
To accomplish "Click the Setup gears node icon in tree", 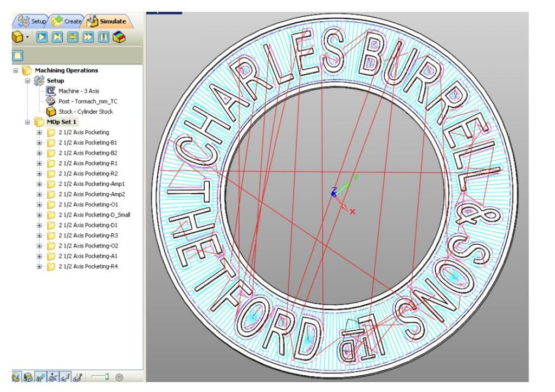I will pos(39,81).
